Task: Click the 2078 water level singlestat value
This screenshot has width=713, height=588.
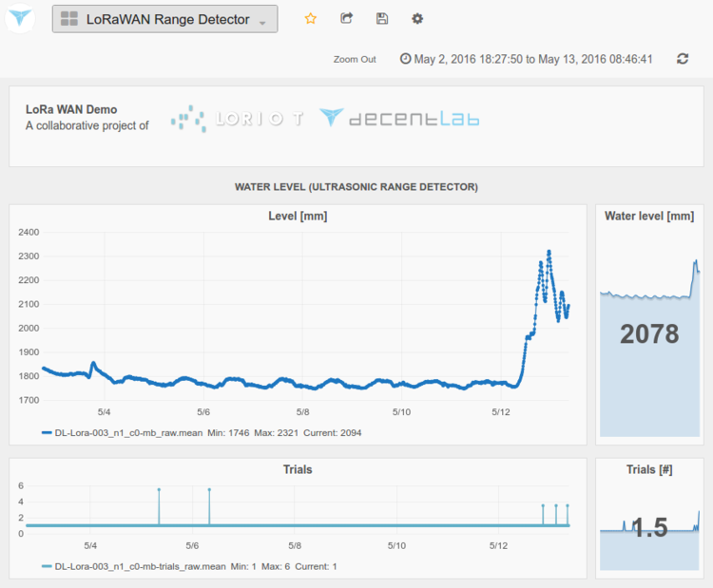Action: point(649,334)
